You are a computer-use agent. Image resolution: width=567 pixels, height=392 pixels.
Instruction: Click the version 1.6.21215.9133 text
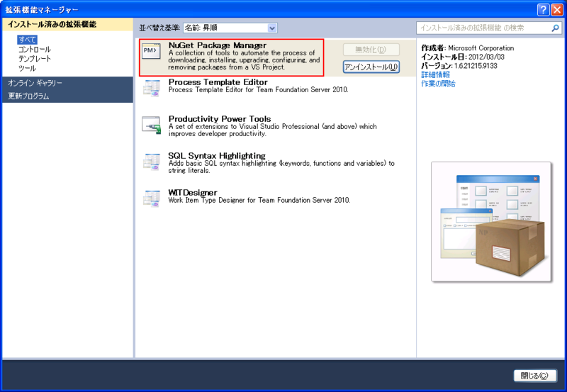pos(476,66)
